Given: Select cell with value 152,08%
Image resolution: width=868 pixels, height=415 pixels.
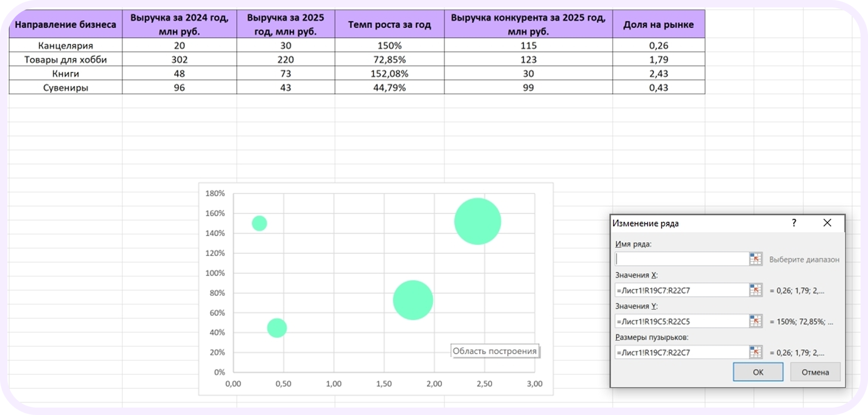Looking at the screenshot, I should coord(389,74).
